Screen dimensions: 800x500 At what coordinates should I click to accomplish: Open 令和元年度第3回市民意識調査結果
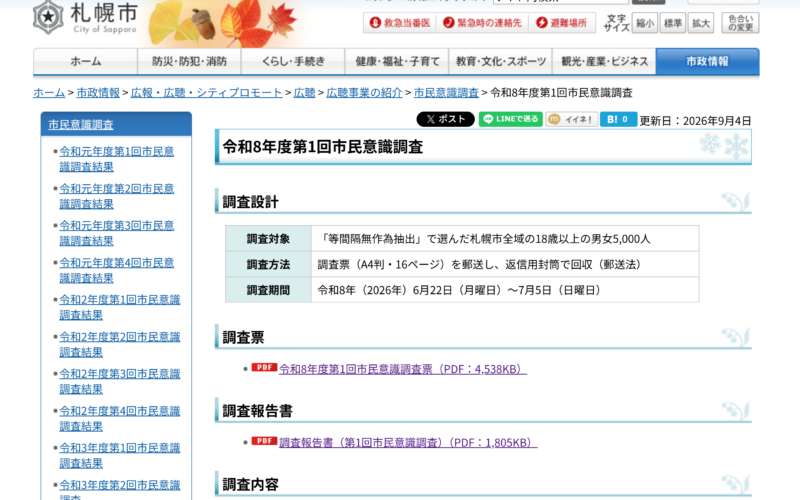pos(116,233)
